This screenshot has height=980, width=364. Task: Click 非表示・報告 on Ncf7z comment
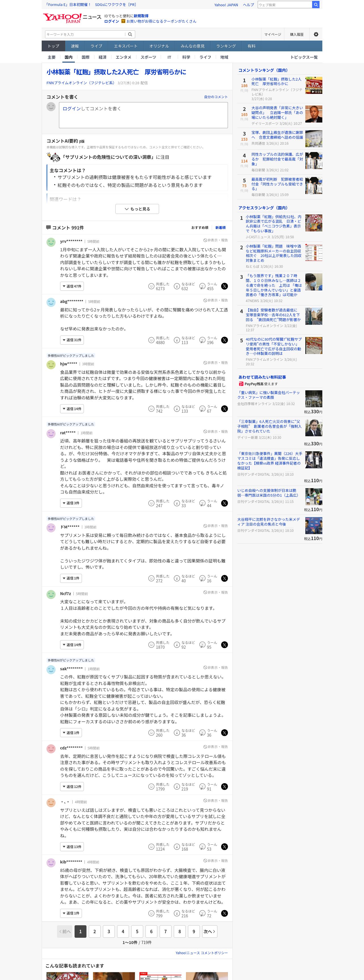(215, 593)
